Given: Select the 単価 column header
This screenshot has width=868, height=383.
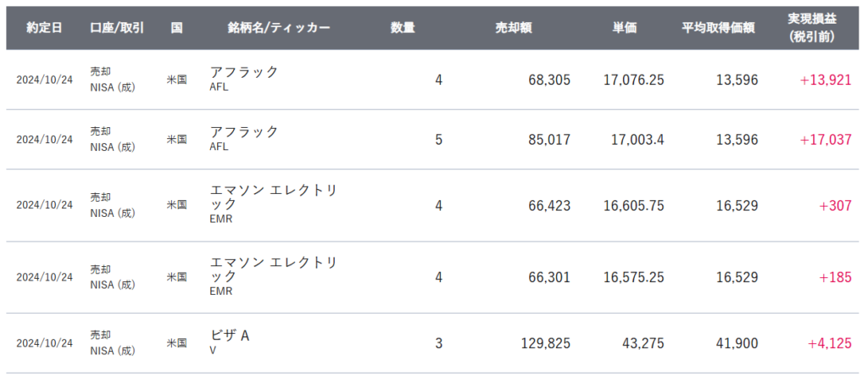Looking at the screenshot, I should (x=625, y=27).
